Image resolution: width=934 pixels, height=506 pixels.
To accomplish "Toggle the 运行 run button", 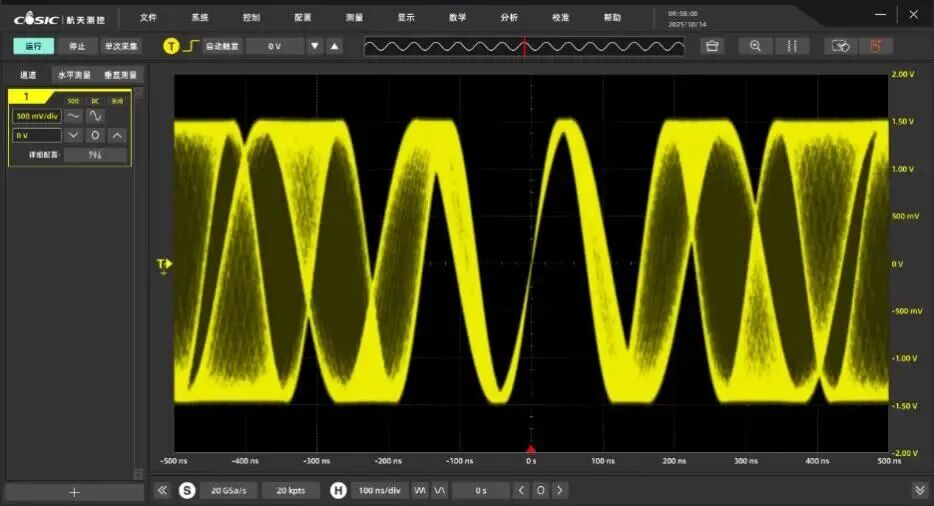I will pyautogui.click(x=34, y=46).
